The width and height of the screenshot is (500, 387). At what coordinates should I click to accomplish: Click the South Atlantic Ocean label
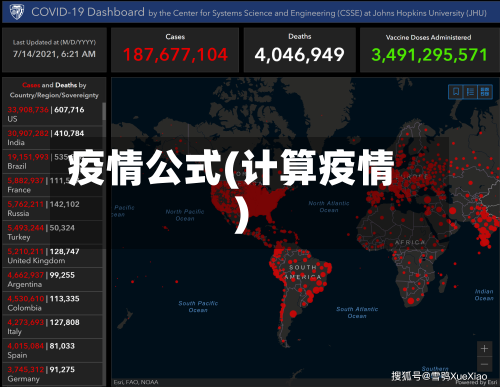[357, 312]
